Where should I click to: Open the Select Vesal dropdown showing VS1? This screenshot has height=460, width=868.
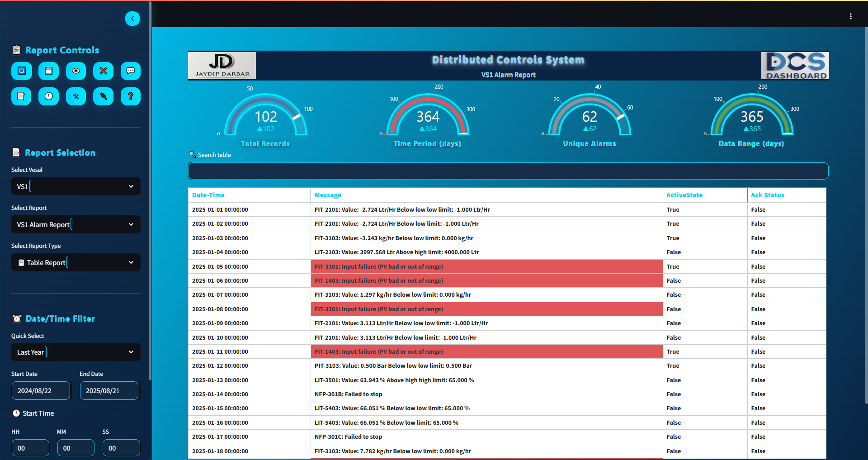tap(75, 186)
